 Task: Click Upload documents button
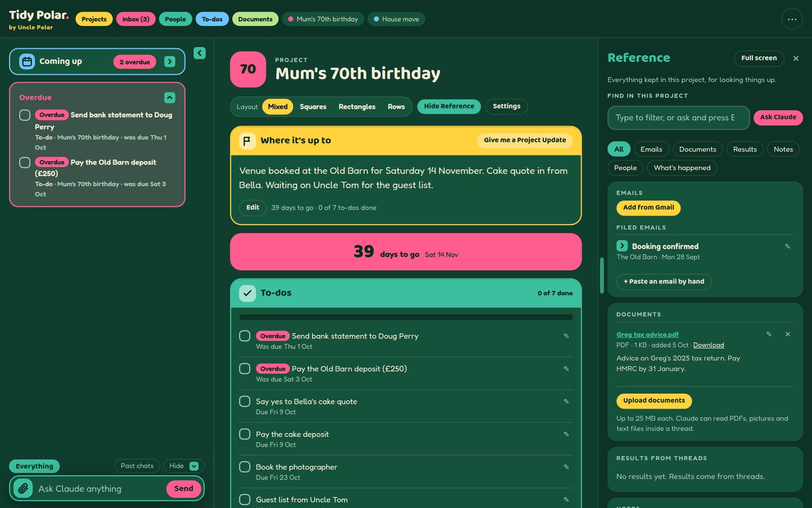[654, 401]
